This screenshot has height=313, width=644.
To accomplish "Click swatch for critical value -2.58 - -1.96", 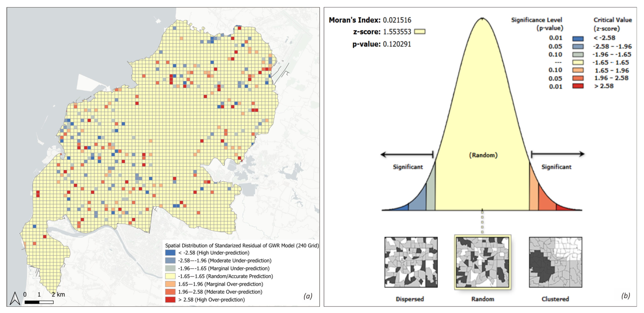I will (x=578, y=46).
